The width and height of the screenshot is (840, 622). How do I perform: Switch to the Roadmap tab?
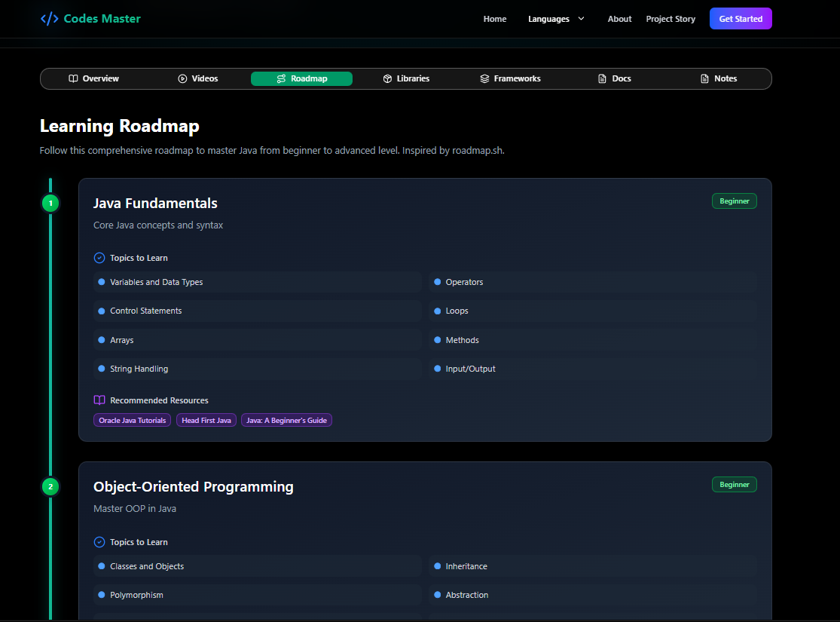click(x=301, y=79)
